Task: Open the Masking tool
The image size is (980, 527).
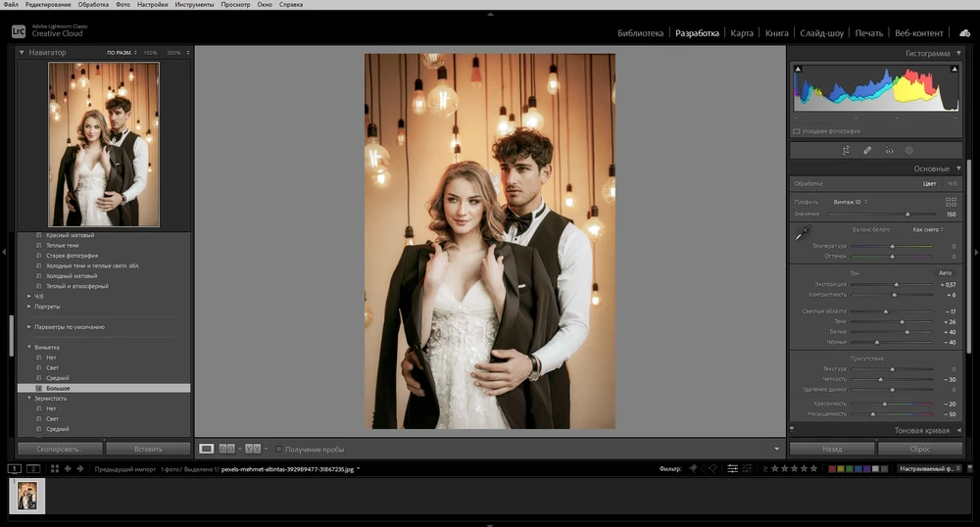Action: pos(909,151)
